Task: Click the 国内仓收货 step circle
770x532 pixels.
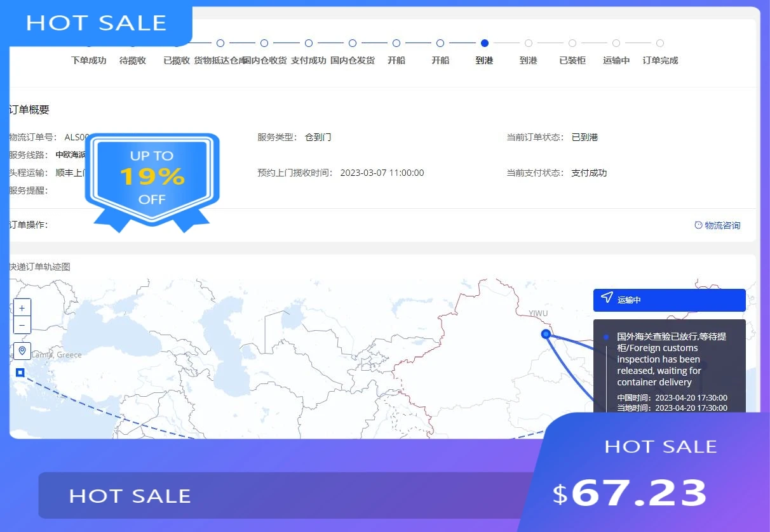Action: click(x=264, y=43)
